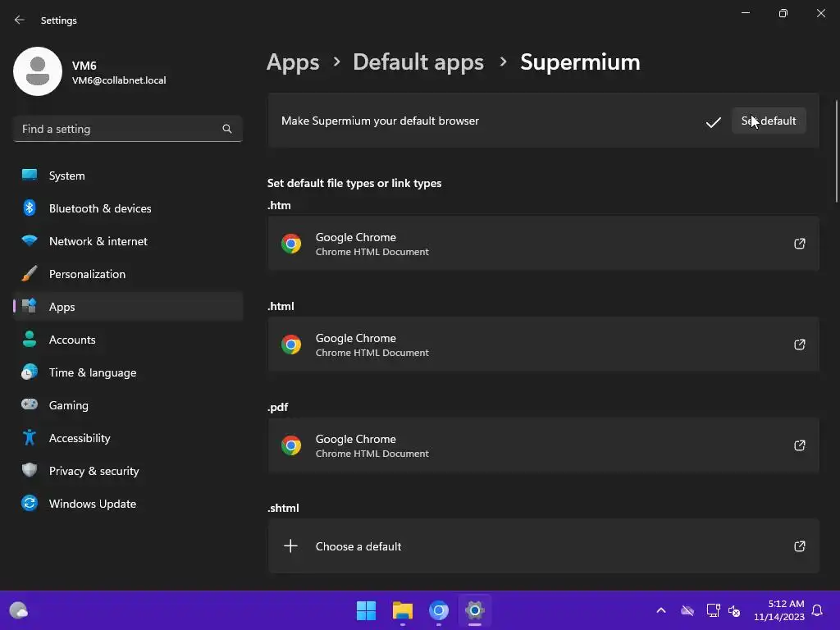Click the .shtml file type label
This screenshot has height=630, width=840.
click(283, 508)
